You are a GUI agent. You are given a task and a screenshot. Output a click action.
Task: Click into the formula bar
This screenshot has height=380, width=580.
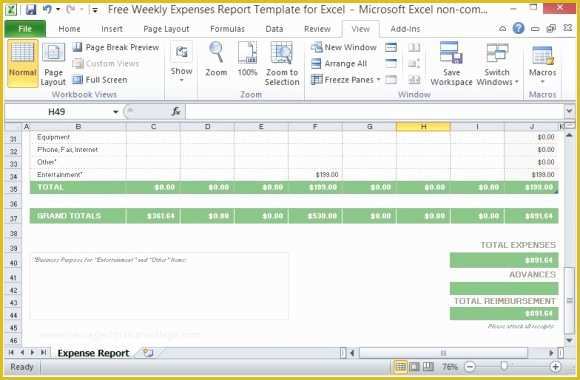pyautogui.click(x=374, y=112)
